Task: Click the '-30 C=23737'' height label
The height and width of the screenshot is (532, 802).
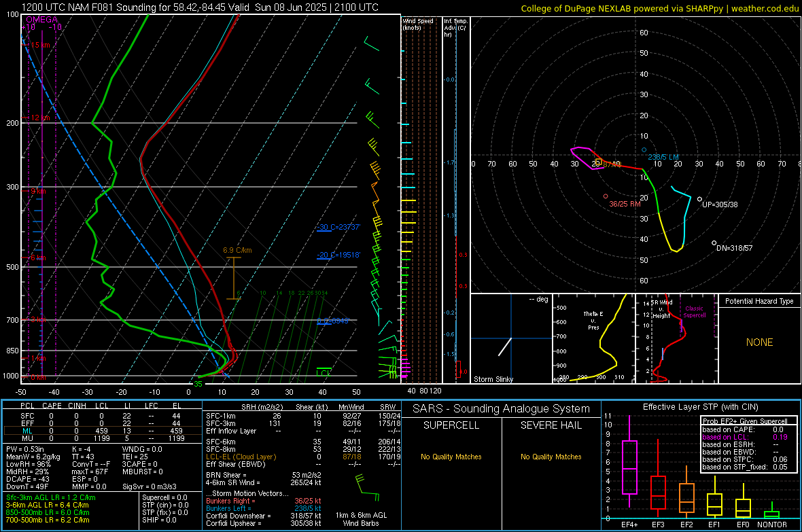Action: click(x=338, y=227)
